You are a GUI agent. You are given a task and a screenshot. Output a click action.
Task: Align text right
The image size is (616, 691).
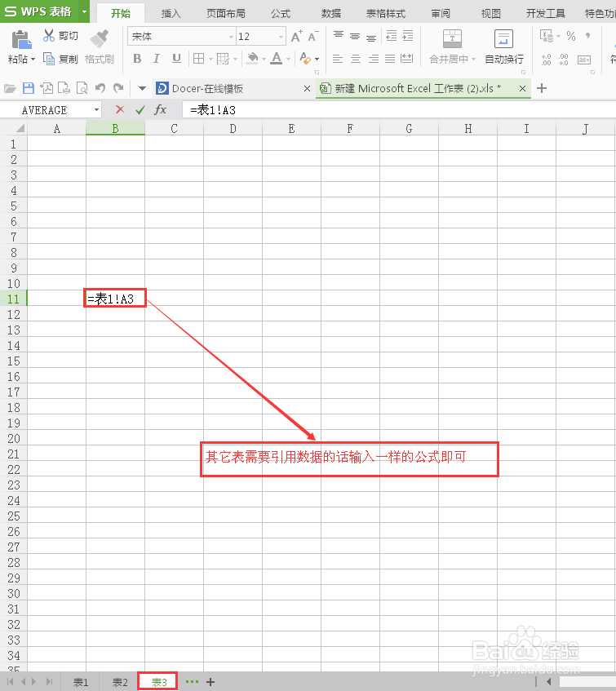[373, 59]
